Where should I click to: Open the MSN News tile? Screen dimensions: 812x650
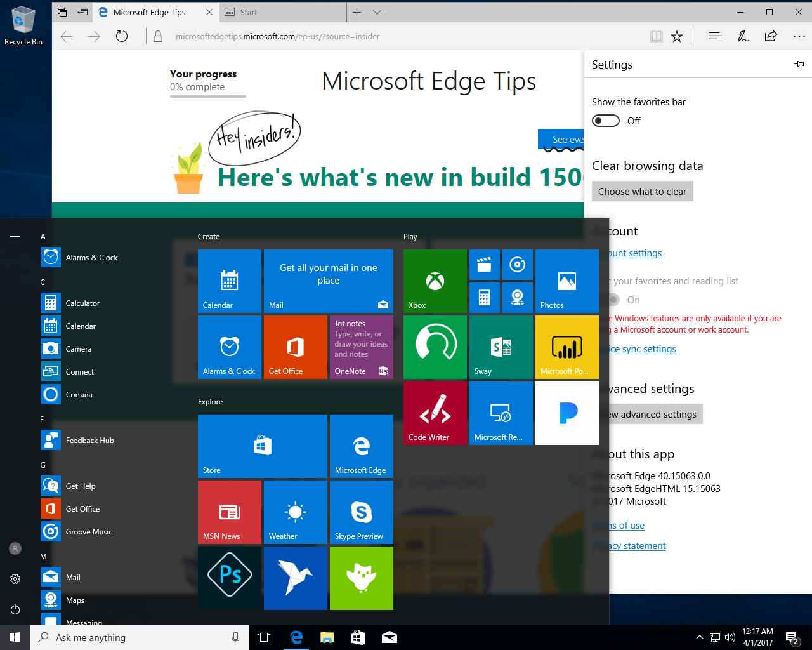[230, 512]
